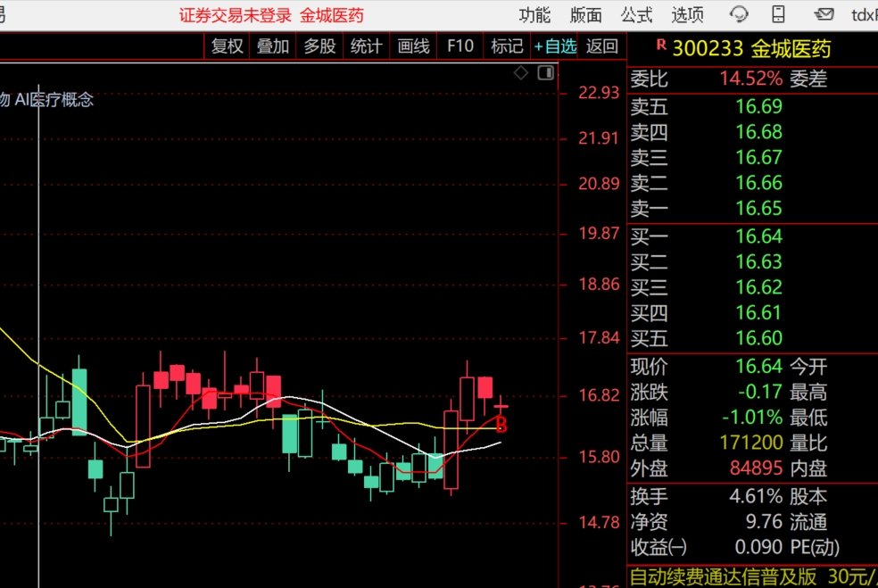
Task: Open the 功能 menu
Action: coord(534,15)
